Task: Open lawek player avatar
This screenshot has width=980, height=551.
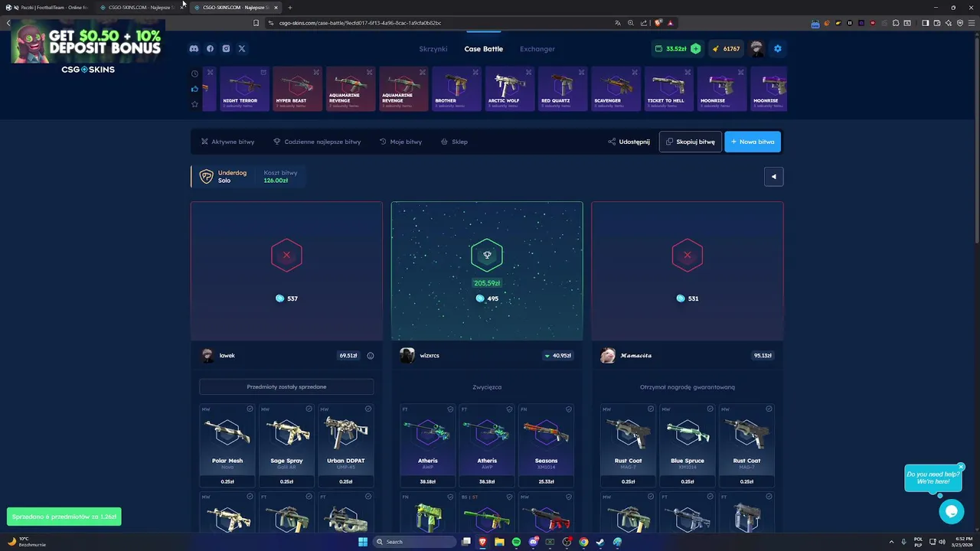Action: [x=207, y=355]
